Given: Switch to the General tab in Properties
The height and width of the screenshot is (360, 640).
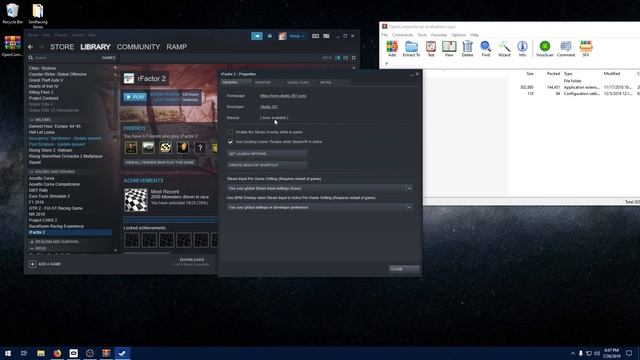Looking at the screenshot, I should (x=236, y=82).
